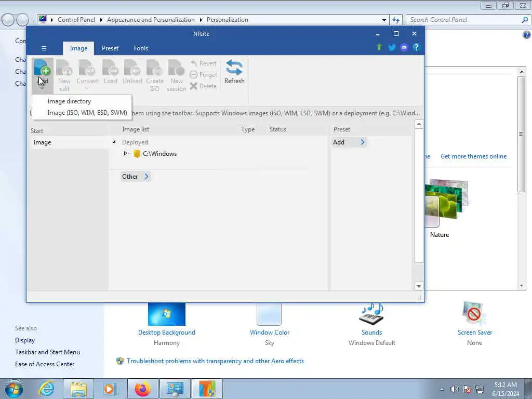Screen dimensions: 532x399
Task: Open the NTLite Discord icon
Action: coord(404,47)
